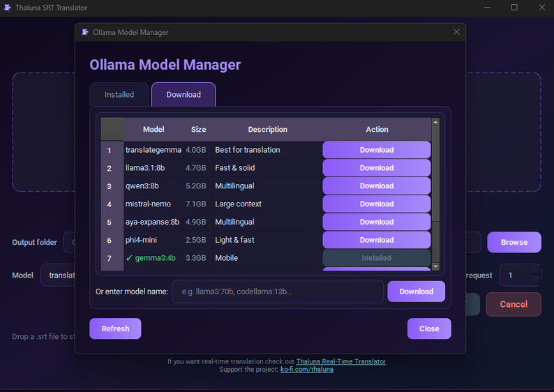
Task: Click the aya-expanse:8b model name cell
Action: pyautogui.click(x=154, y=222)
